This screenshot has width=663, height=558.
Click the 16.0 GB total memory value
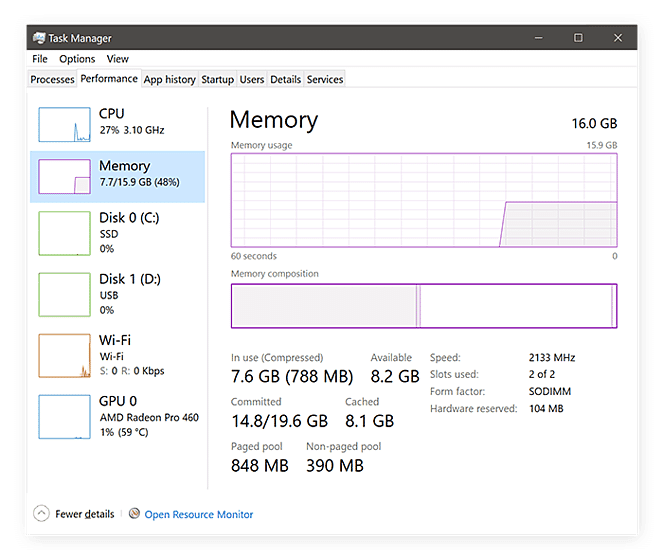click(595, 123)
